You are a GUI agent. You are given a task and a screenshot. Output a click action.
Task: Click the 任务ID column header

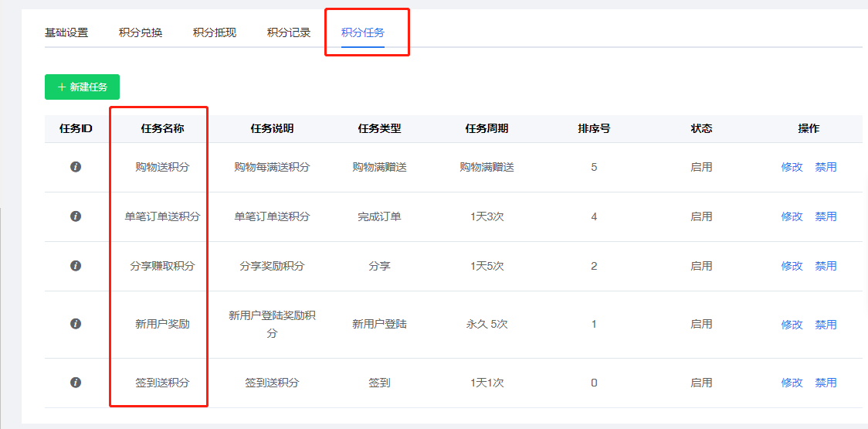(76, 128)
